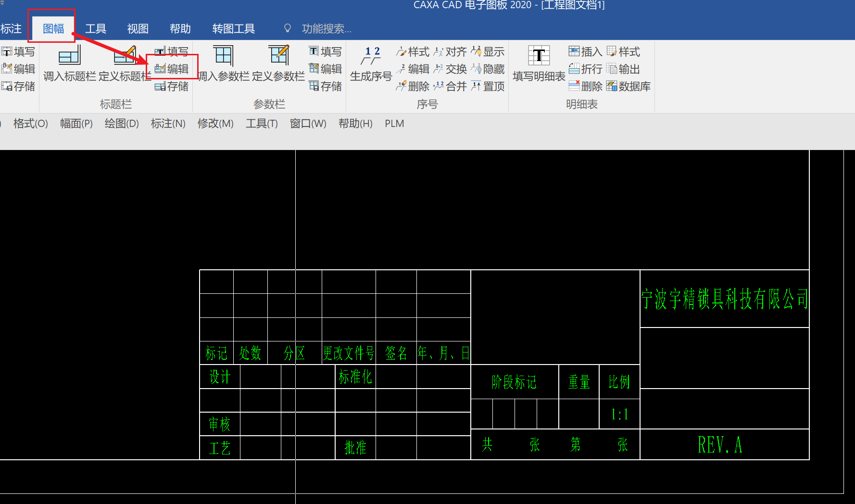This screenshot has width=855, height=504.
Task: Select the 签名 cell text
Action: point(396,353)
